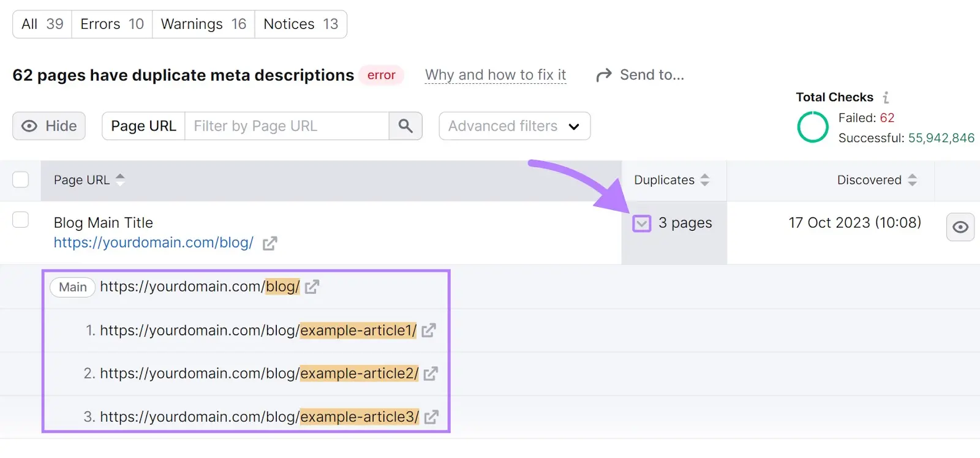Click the Total Checks progress circle
The width and height of the screenshot is (980, 458).
click(813, 127)
